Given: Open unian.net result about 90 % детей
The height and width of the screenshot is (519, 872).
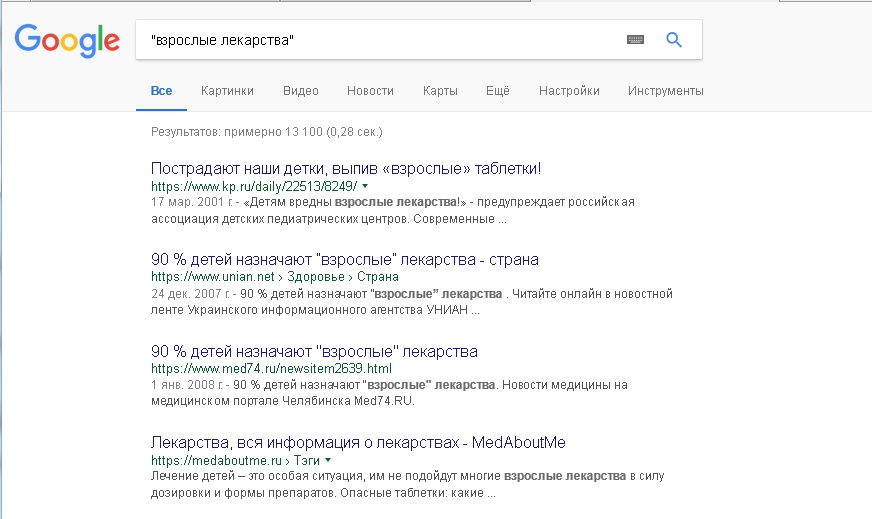Looking at the screenshot, I should pyautogui.click(x=345, y=260).
